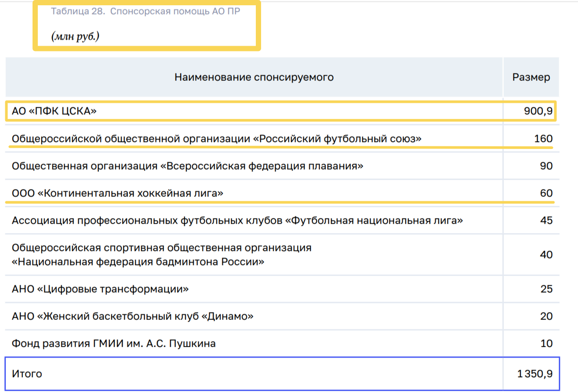Viewport: 578px width, 392px height.
Task: Select the «Национальная федерация бадминтона России» entry
Action: [x=162, y=255]
